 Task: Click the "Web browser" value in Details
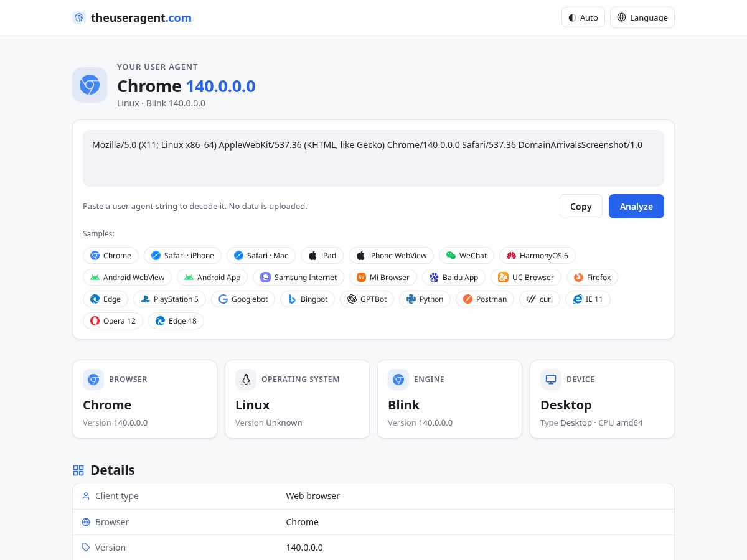(313, 496)
